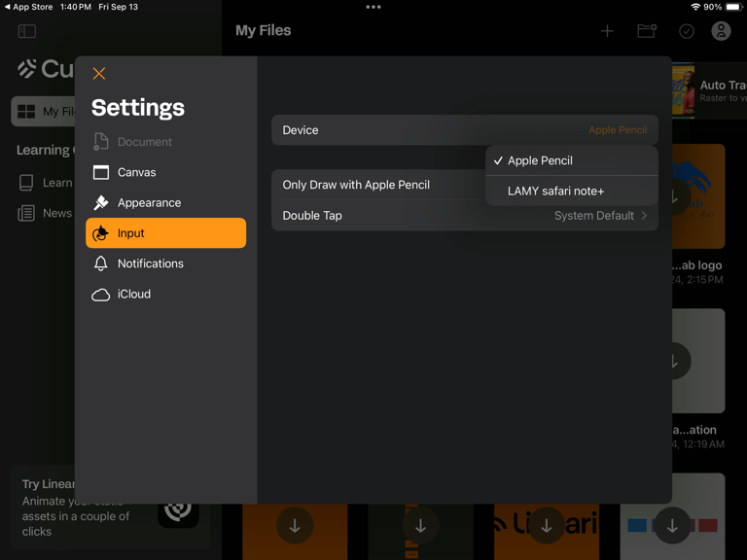Open the Device dropdown showing Apple Pencil
Image resolution: width=747 pixels, height=560 pixels.
[465, 130]
